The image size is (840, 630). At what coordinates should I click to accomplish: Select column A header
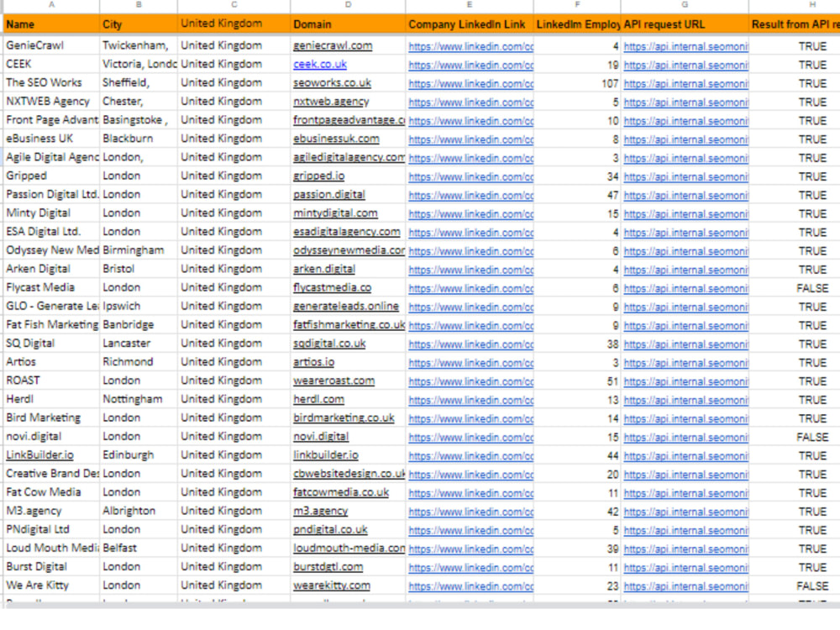point(51,4)
